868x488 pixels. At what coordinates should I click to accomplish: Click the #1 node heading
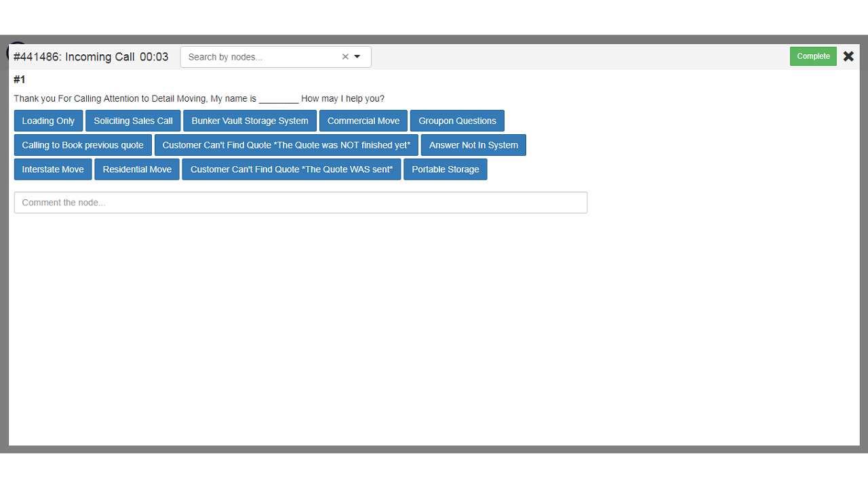click(20, 80)
